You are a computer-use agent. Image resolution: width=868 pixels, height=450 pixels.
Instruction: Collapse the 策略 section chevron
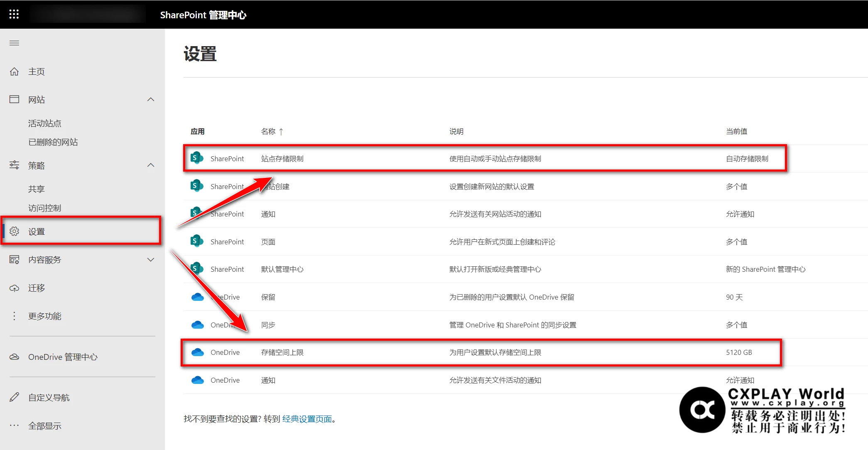point(151,165)
